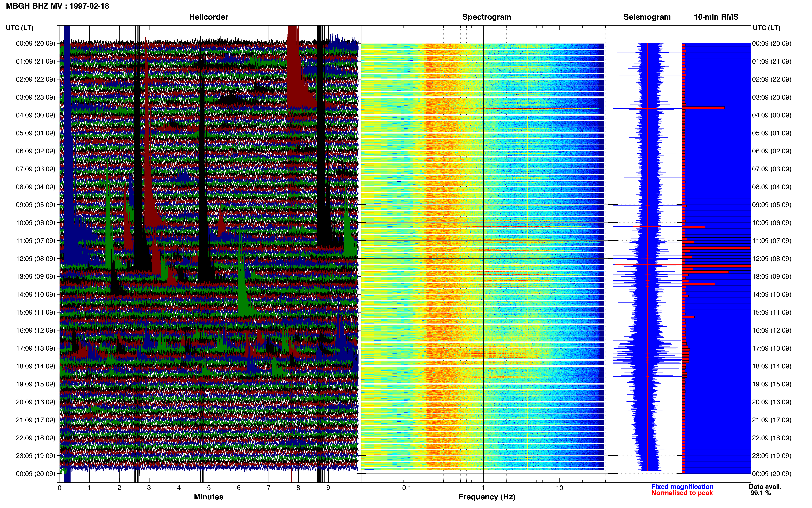Click left time label 05:09 (01:09)
812x508 pixels.
point(36,133)
